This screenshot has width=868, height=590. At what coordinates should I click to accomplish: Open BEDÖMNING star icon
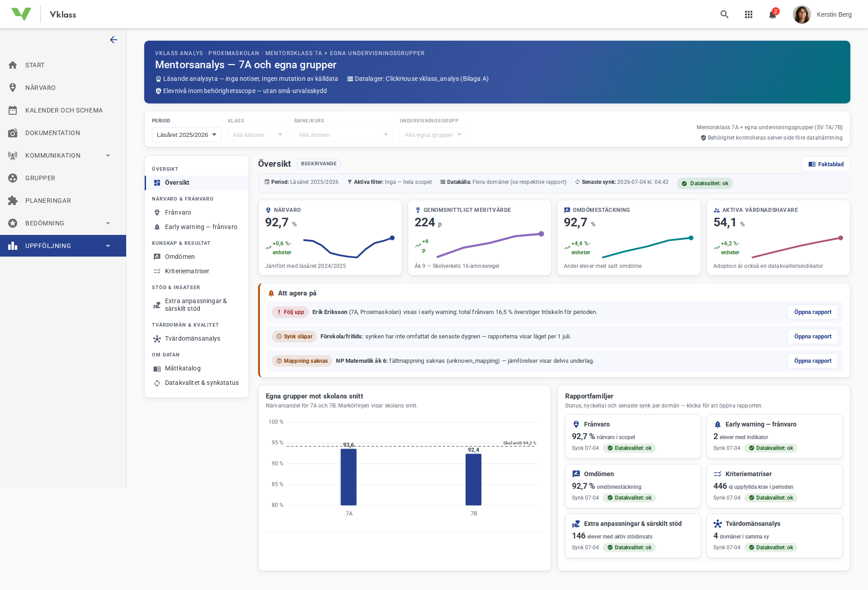(13, 223)
